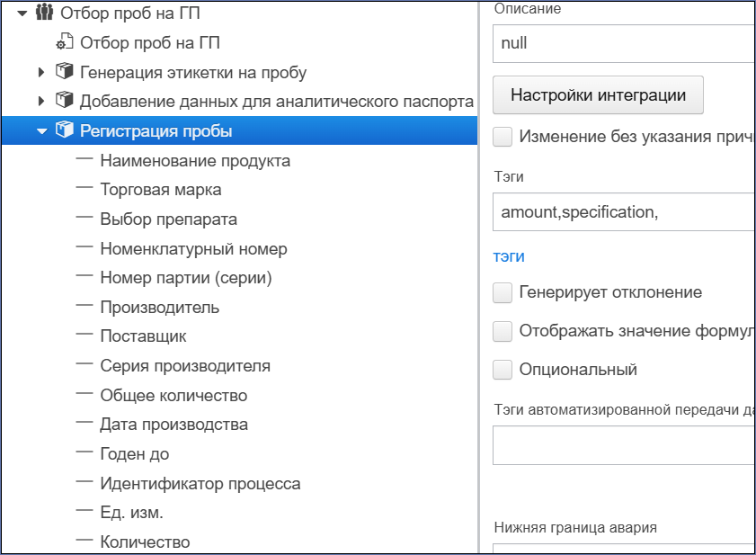Click the people icon beside top 'Отбор проб на ГП'
Screen dimensions: 756x555
[x=44, y=13]
